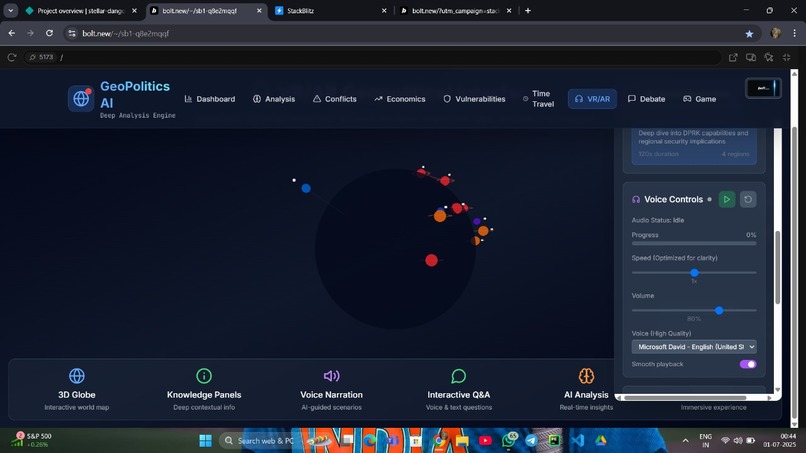Open the Time Travel section

[x=539, y=99]
